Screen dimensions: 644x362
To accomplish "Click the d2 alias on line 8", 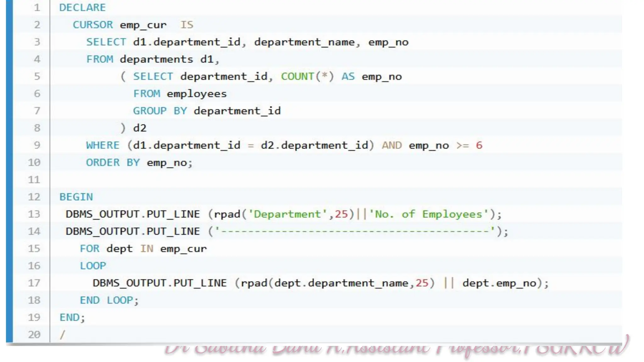I will tap(140, 128).
